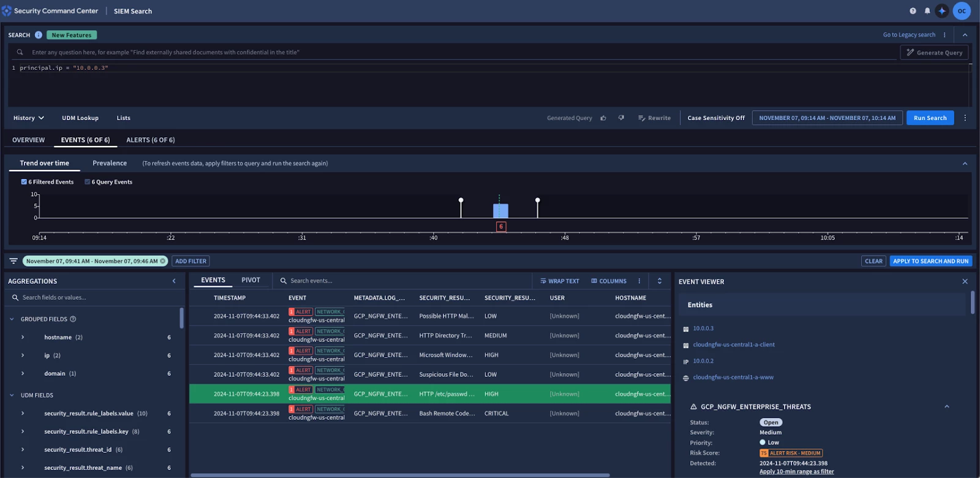Click natural language search input
Screen dimensions: 980x478
pyautogui.click(x=462, y=53)
